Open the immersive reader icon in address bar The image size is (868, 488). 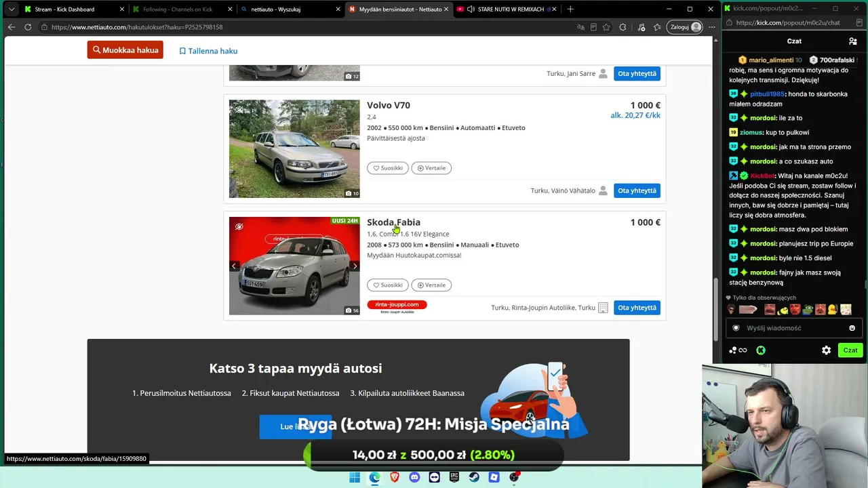coord(593,27)
